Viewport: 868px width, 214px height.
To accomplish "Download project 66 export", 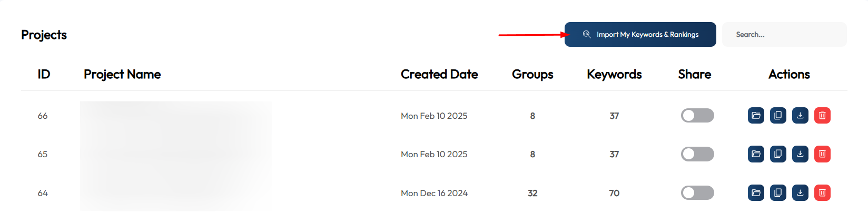I will (800, 115).
